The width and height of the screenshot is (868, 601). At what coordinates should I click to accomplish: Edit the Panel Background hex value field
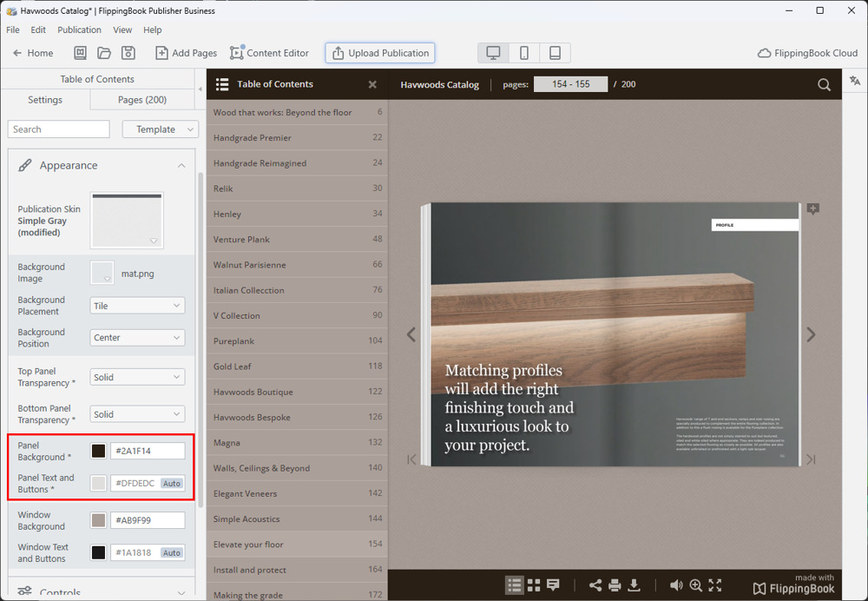(x=148, y=451)
